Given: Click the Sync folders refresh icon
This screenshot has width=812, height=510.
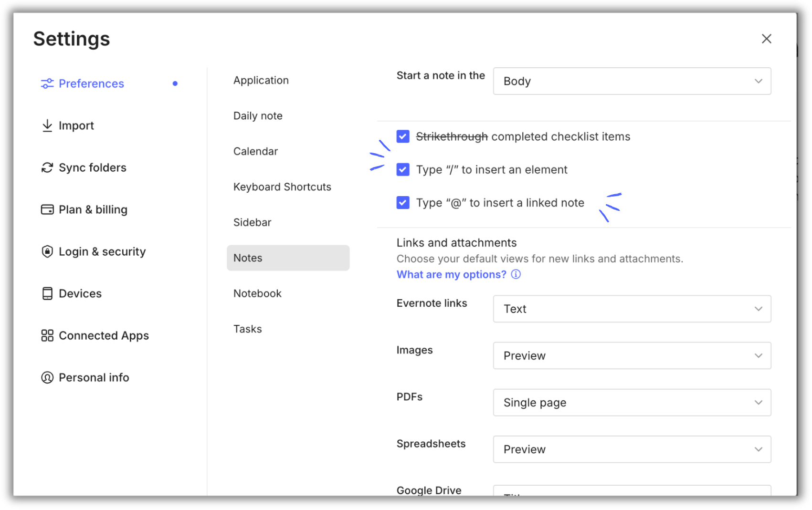Looking at the screenshot, I should click(x=47, y=167).
